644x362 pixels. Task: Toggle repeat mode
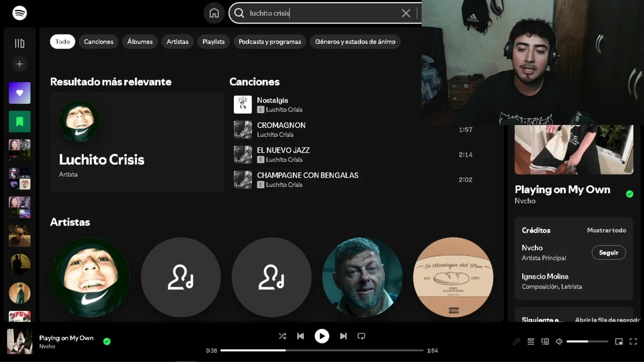(361, 336)
